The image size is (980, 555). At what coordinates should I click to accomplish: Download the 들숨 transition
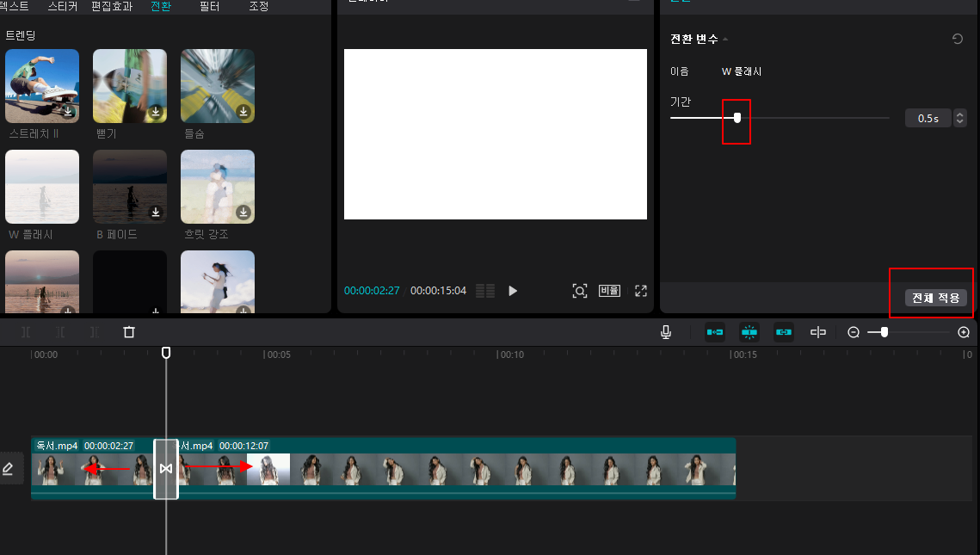[x=243, y=112]
